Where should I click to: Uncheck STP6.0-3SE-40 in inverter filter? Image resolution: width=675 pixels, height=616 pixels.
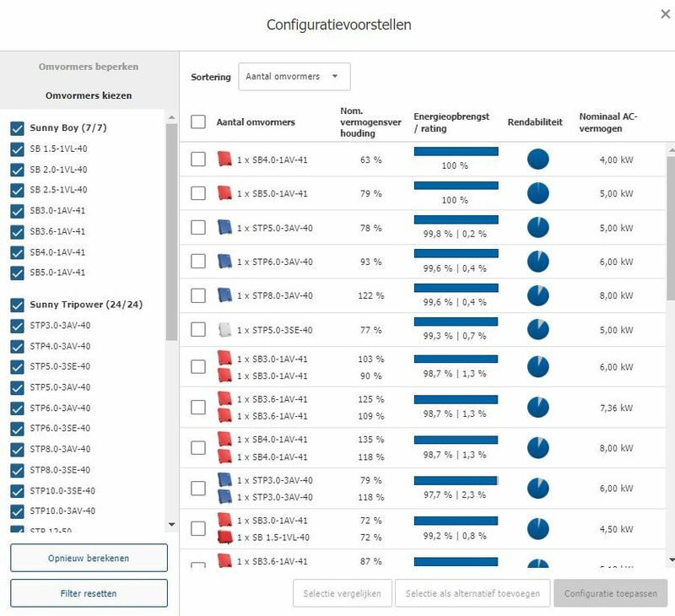click(17, 429)
